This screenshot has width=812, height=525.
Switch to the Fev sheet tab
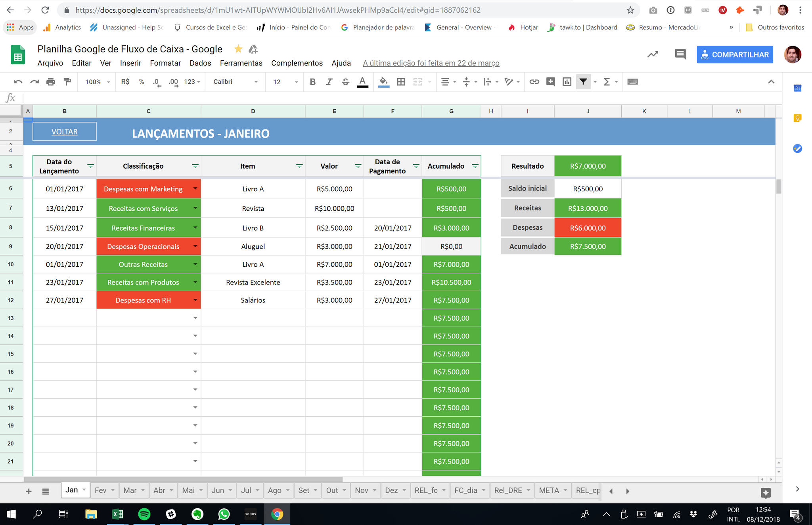[101, 490]
